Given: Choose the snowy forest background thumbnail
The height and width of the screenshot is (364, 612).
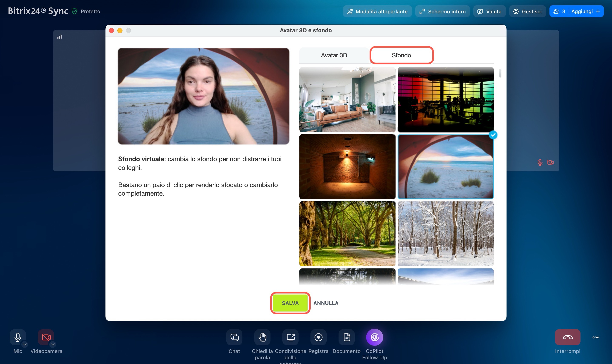Looking at the screenshot, I should [x=445, y=234].
